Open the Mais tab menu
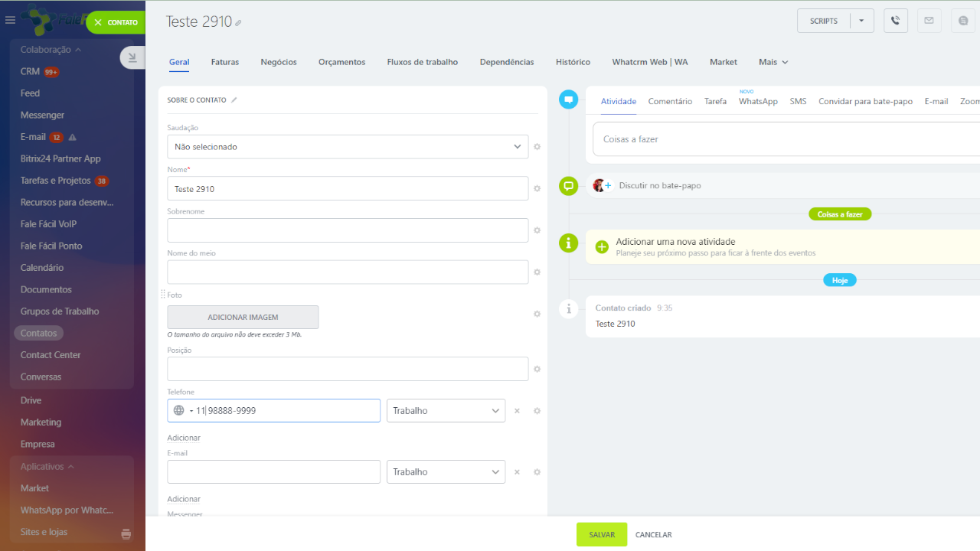 tap(773, 62)
